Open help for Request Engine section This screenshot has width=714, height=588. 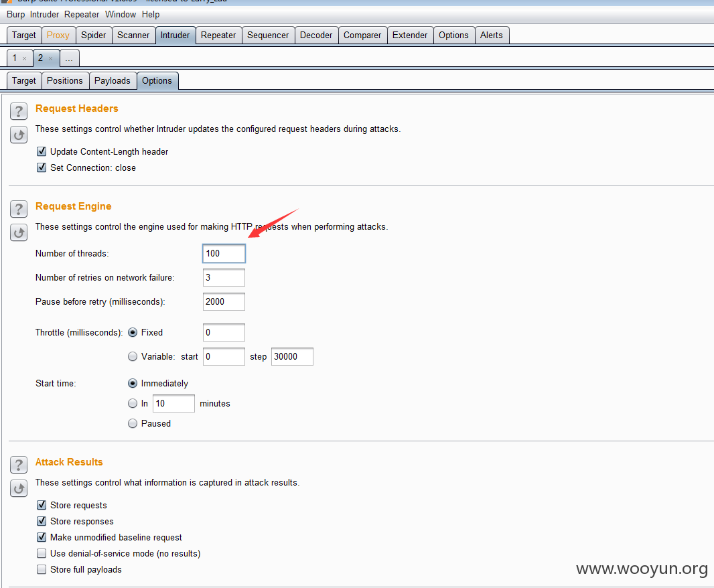[19, 209]
